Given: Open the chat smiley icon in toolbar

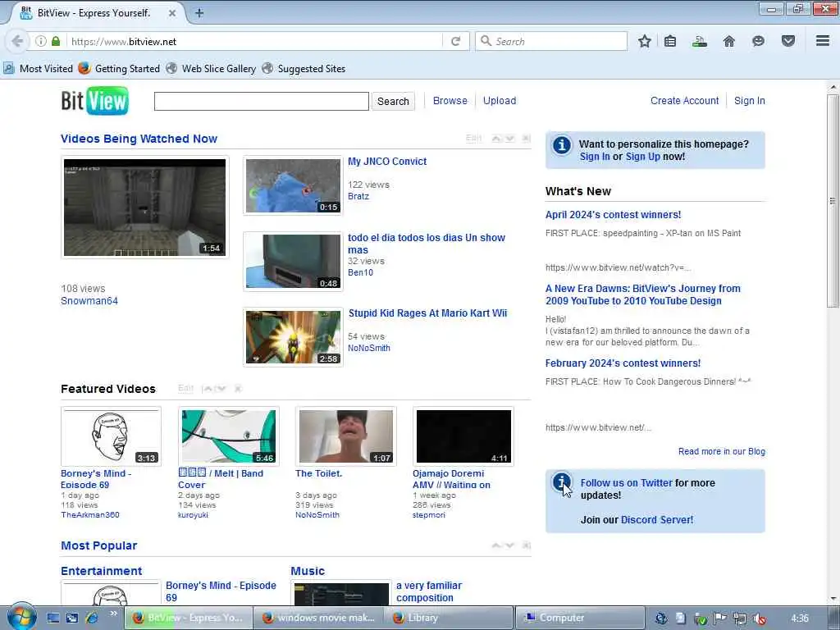Looking at the screenshot, I should [758, 41].
